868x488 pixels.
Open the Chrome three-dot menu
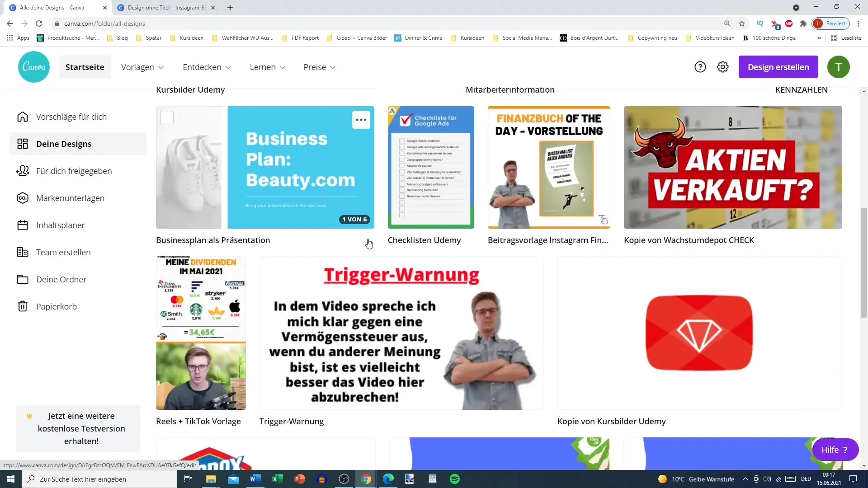[x=858, y=23]
